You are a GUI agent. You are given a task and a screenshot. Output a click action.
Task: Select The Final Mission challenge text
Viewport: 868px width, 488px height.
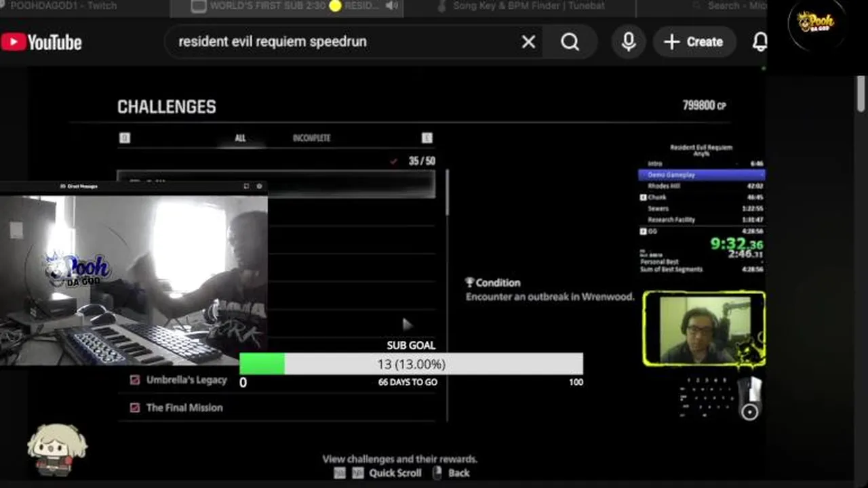click(x=184, y=408)
